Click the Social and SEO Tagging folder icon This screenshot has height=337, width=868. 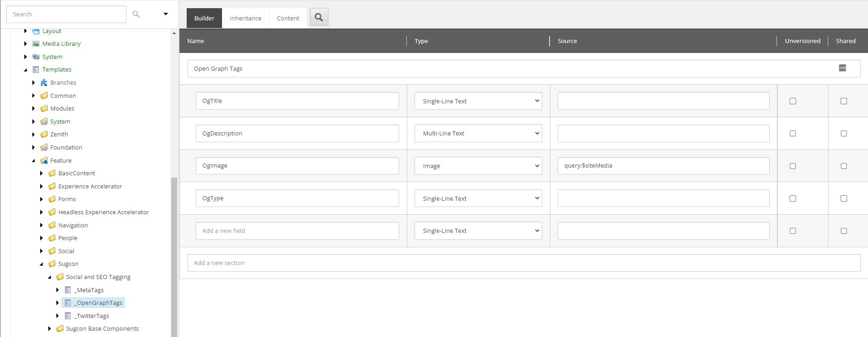(60, 277)
